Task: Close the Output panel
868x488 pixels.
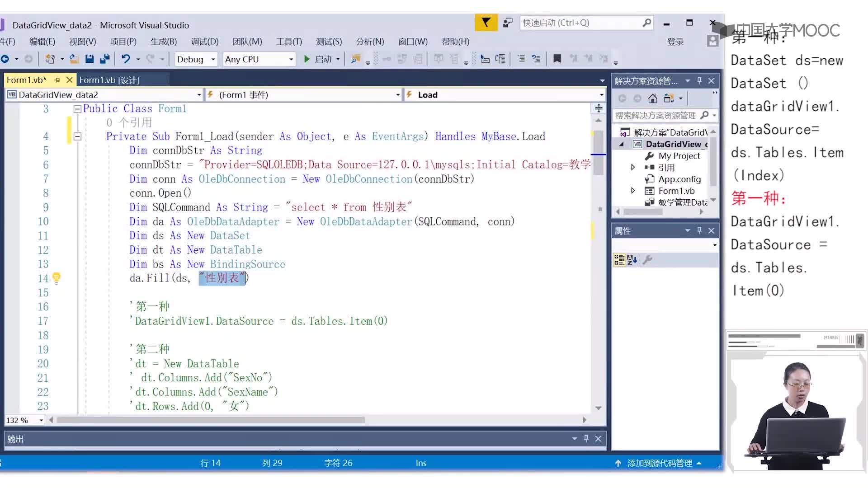Action: coord(598,438)
